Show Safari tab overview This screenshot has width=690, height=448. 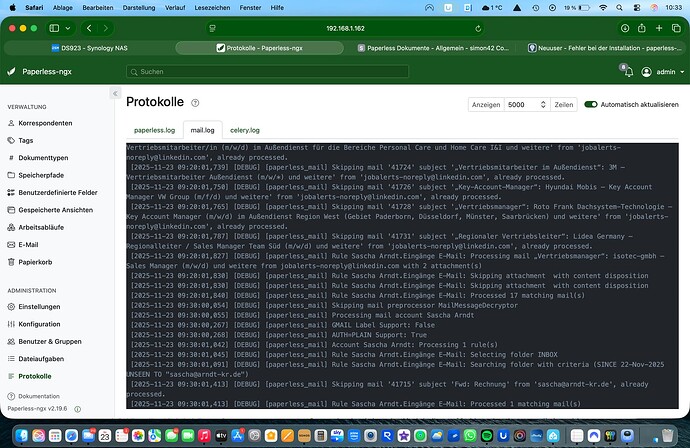676,28
